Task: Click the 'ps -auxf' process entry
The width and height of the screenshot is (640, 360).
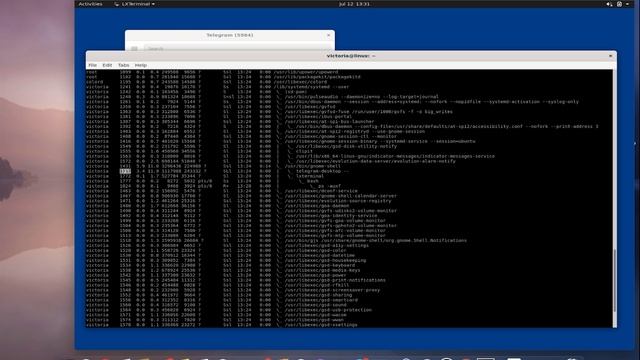Action: 329,186
